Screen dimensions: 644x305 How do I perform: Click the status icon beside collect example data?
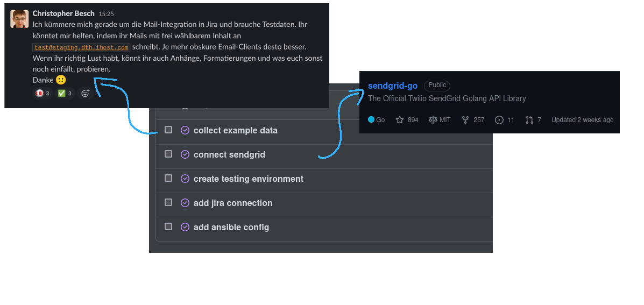pyautogui.click(x=185, y=130)
